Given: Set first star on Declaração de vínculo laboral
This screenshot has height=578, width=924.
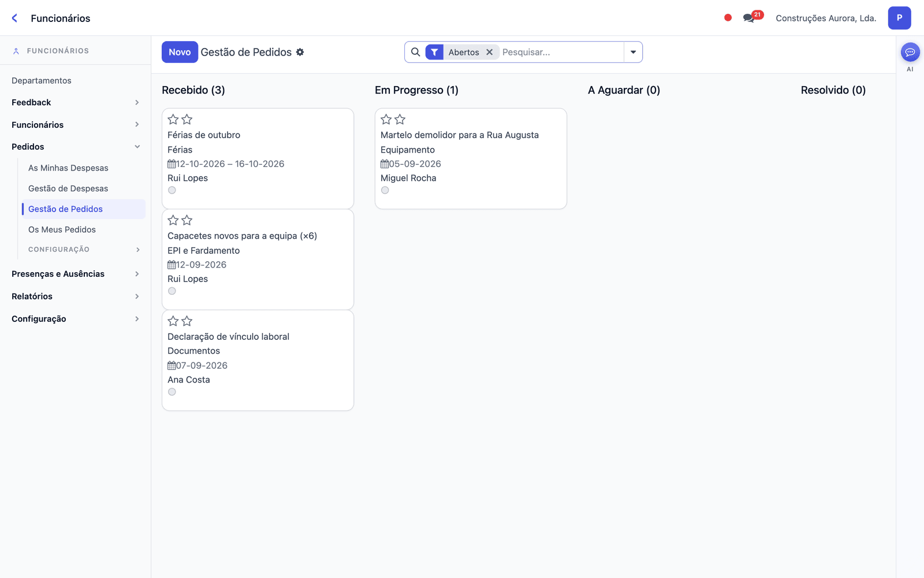Looking at the screenshot, I should [x=173, y=321].
